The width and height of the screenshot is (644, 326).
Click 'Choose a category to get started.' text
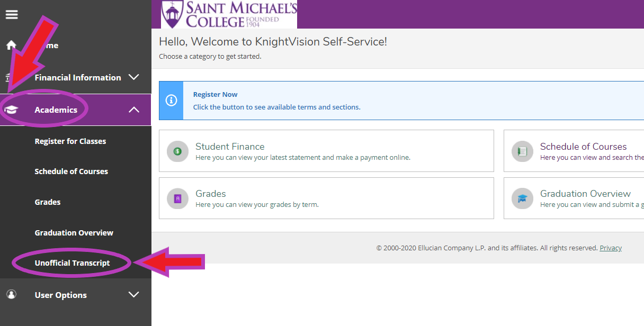(x=210, y=56)
